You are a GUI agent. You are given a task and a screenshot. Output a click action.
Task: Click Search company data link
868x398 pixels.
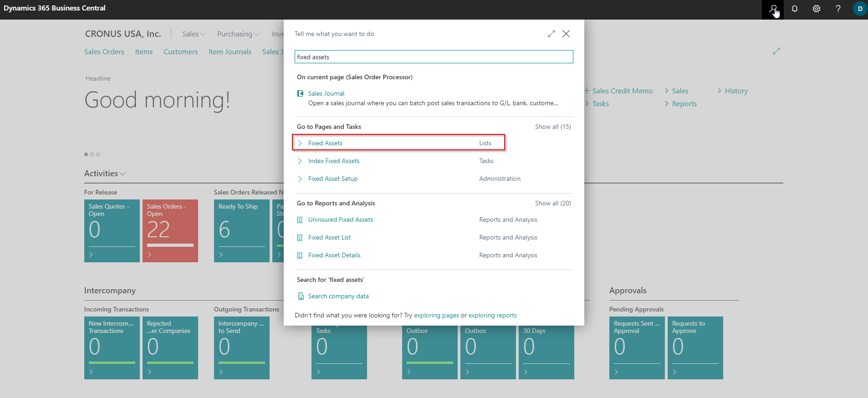point(338,296)
